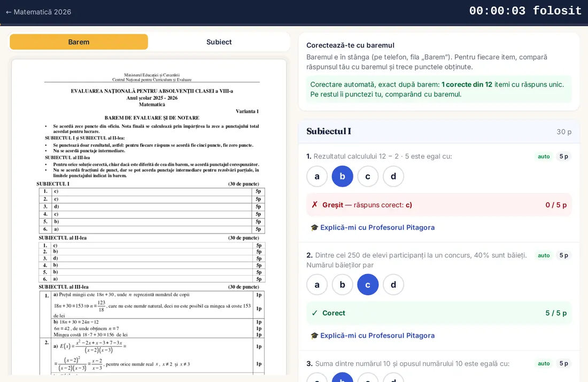
Task: Click the 0 / 5 p score
Action: [556, 205]
